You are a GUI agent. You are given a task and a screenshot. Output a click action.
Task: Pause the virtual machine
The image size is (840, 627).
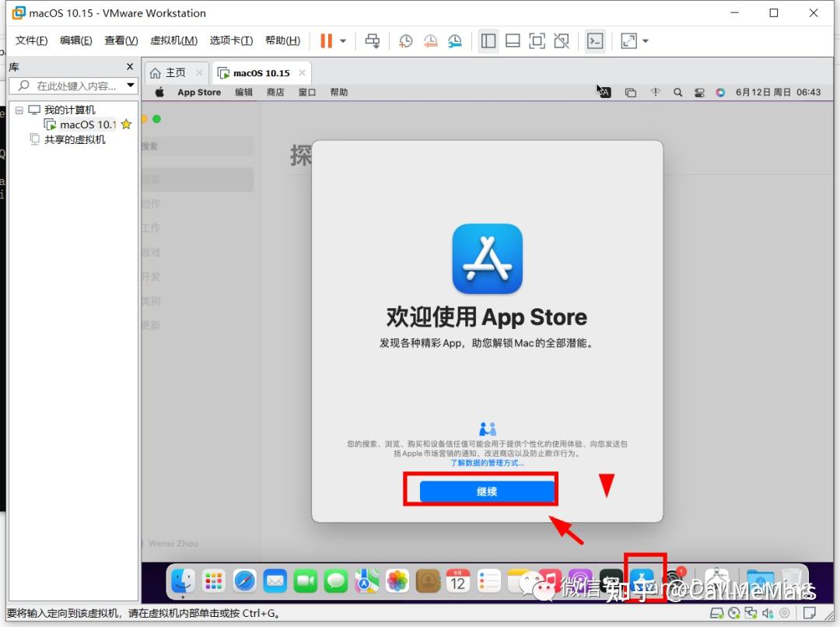(x=326, y=40)
